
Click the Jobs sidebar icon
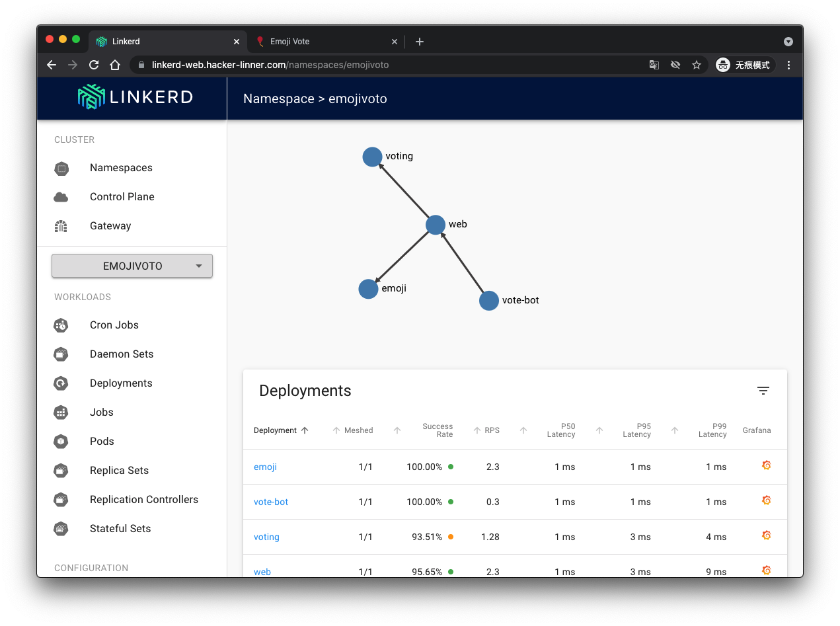[x=61, y=412]
